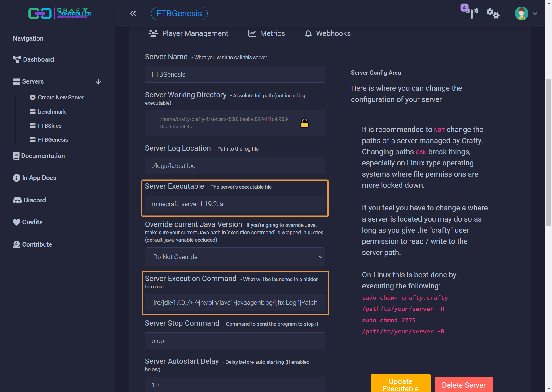The image size is (552, 392).
Task: Click the Documentation book icon
Action: click(x=16, y=156)
